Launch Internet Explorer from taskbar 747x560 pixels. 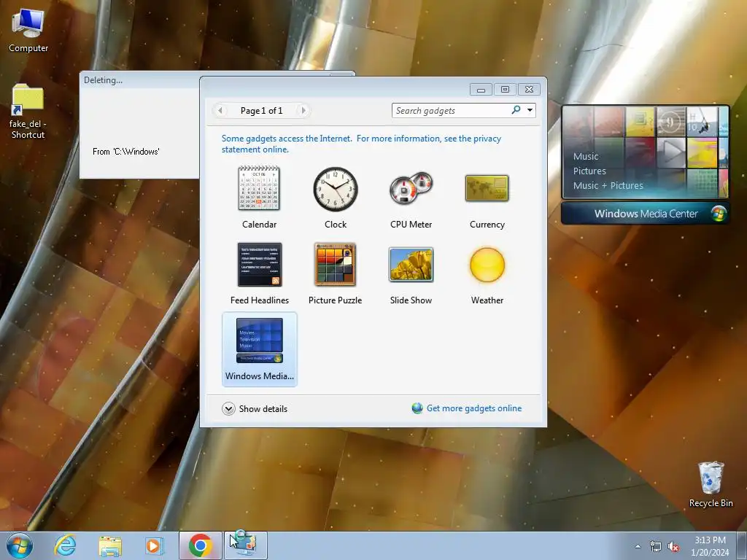coord(65,545)
